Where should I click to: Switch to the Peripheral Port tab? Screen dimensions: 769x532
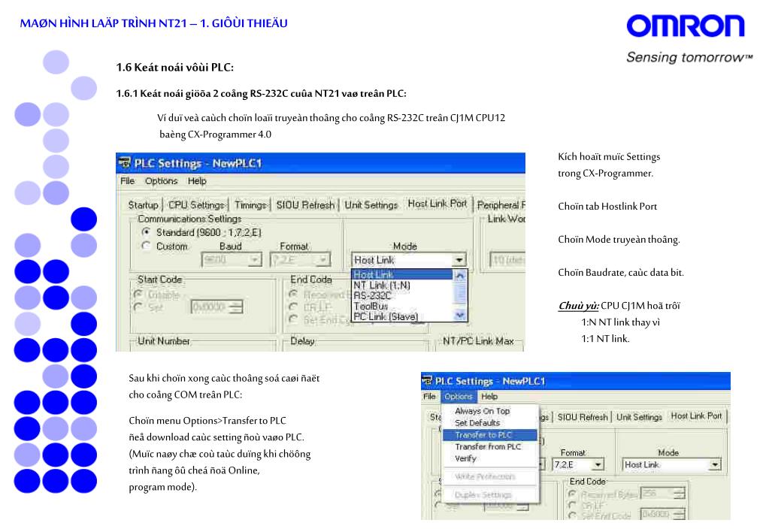pos(501,205)
